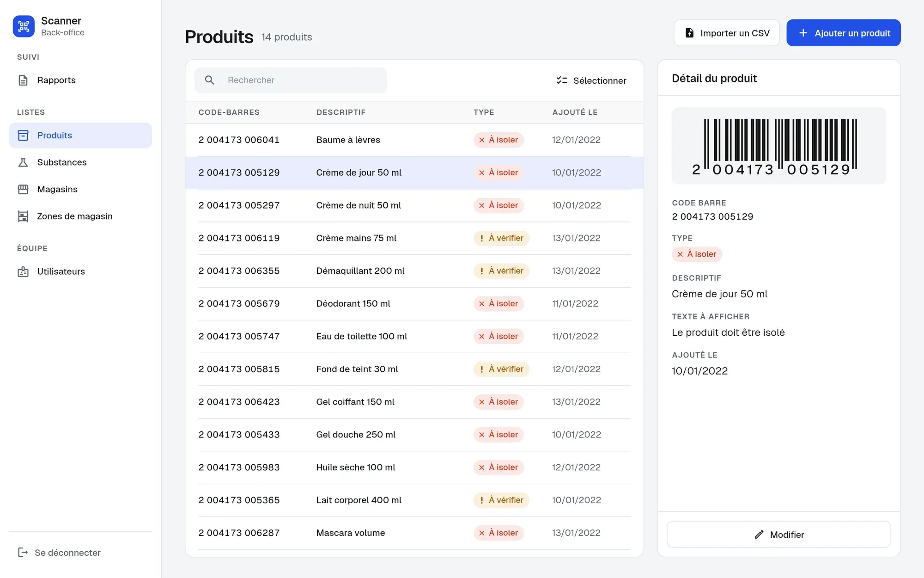Select the Mascara volume row
This screenshot has height=578, width=924.
click(414, 533)
